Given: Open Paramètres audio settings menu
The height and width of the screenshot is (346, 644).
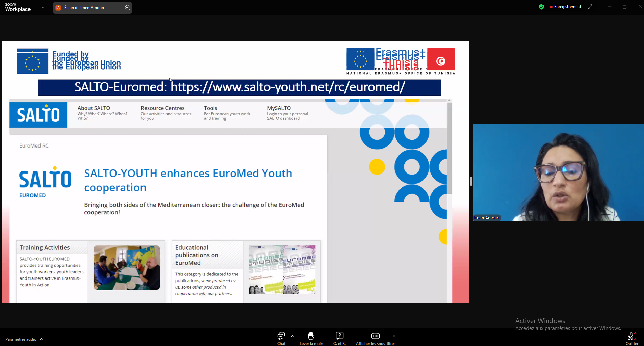Looking at the screenshot, I should (x=21, y=339).
